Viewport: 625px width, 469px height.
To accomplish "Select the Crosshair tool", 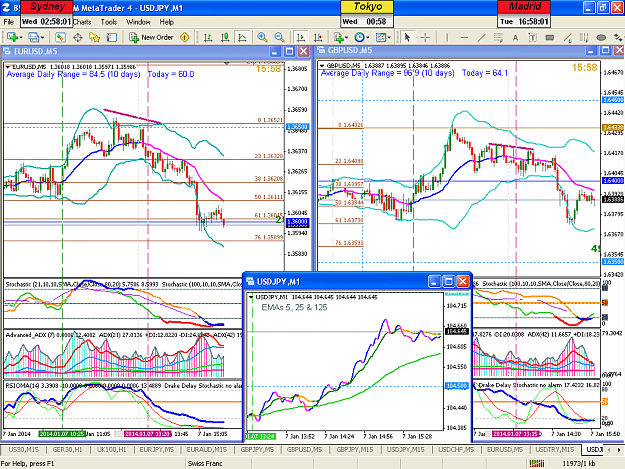I will point(425,37).
